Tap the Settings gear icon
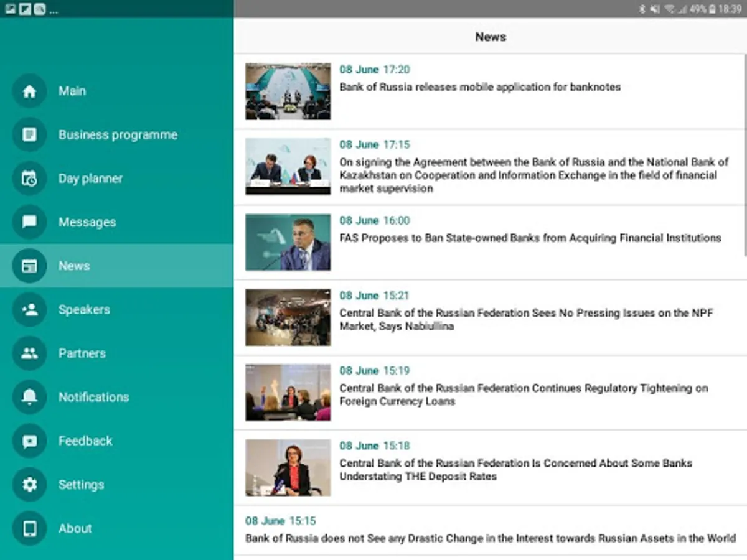Viewport: 747px width, 560px height. 29,485
